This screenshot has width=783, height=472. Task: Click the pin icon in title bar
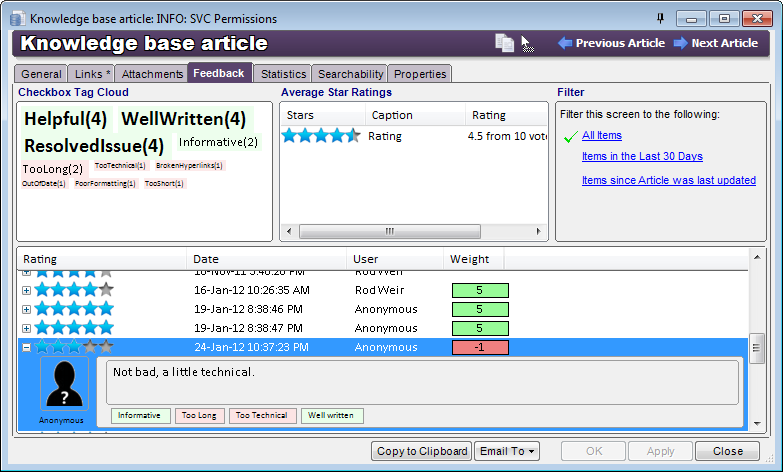coord(660,18)
